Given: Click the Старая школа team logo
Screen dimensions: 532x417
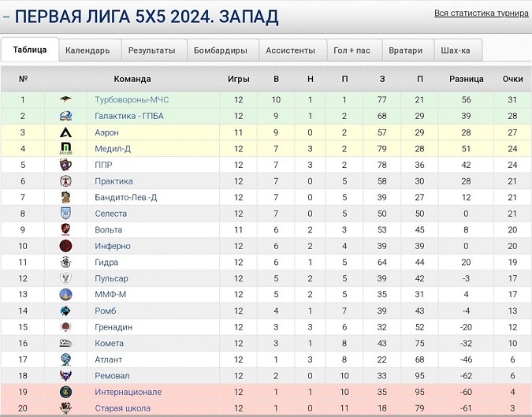Looking at the screenshot, I should pos(66,408).
